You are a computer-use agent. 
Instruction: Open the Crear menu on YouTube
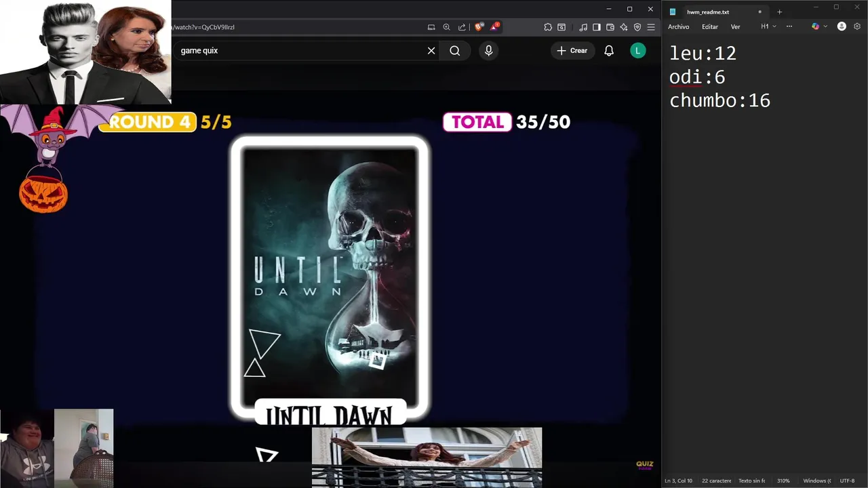point(572,51)
